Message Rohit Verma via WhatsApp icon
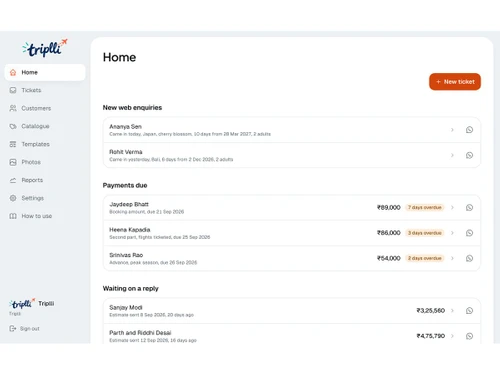The image size is (500, 375). (x=469, y=155)
